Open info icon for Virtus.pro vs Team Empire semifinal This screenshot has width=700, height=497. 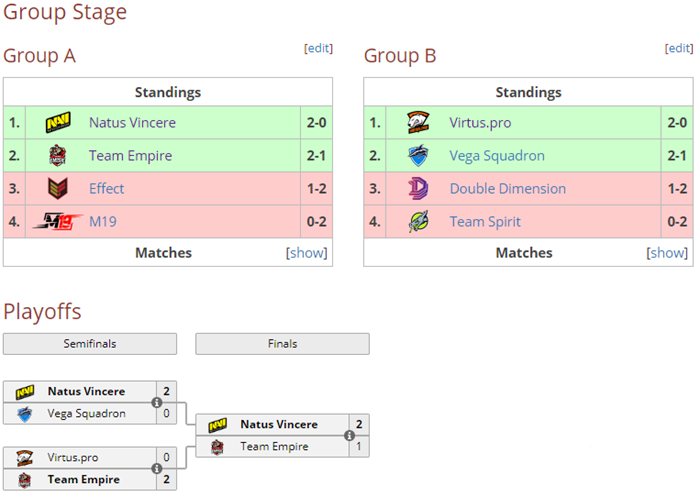point(157,469)
